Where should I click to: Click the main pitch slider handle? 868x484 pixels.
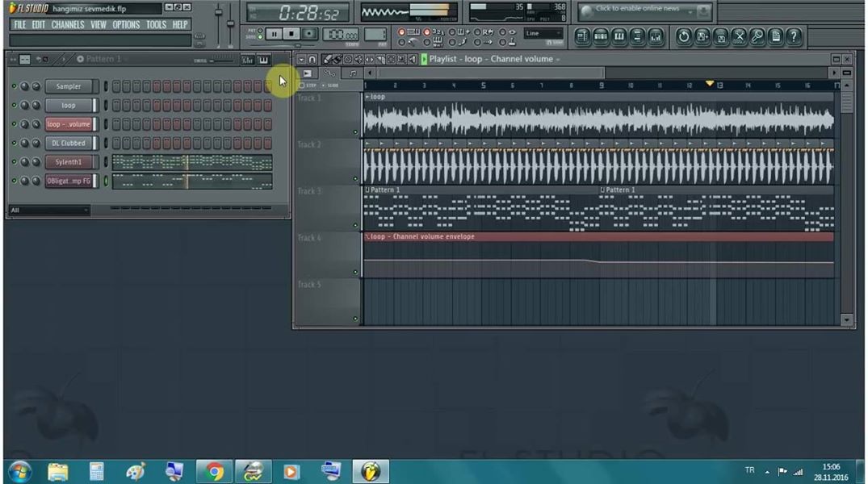(x=230, y=22)
